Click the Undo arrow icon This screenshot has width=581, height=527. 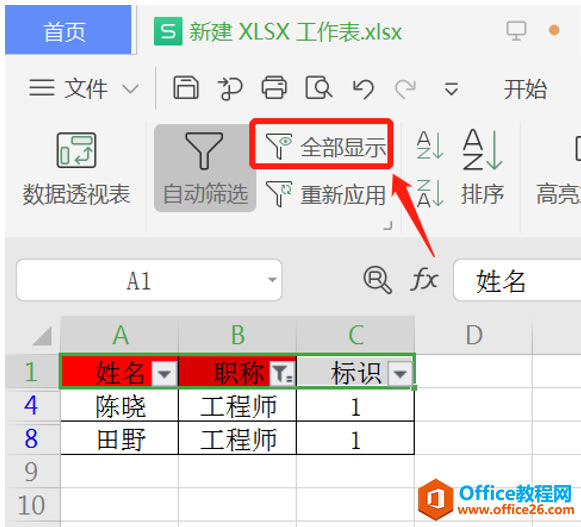pos(363,89)
